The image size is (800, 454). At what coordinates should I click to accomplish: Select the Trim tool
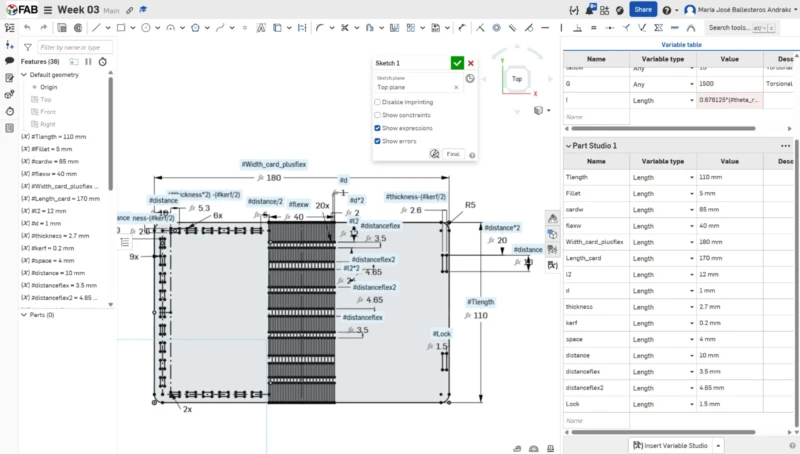click(345, 28)
